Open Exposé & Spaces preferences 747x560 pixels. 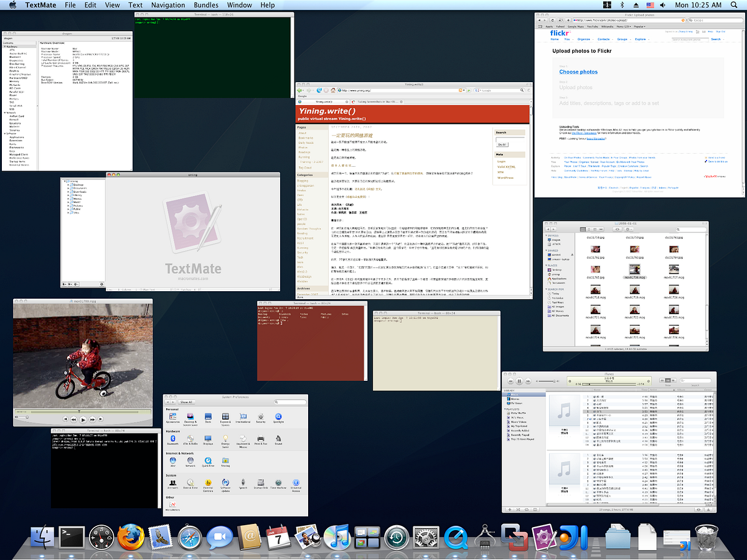pos(225,418)
